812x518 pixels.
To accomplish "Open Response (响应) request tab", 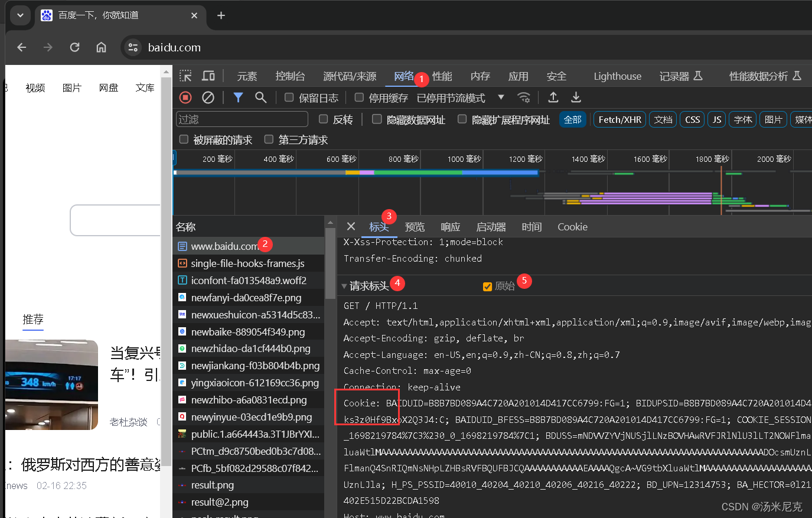I will click(450, 227).
